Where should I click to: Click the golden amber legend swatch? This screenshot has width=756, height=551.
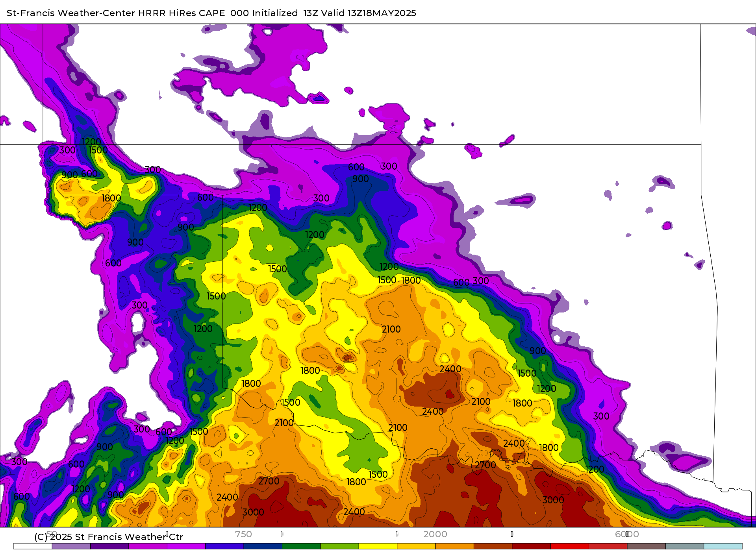(x=416, y=546)
